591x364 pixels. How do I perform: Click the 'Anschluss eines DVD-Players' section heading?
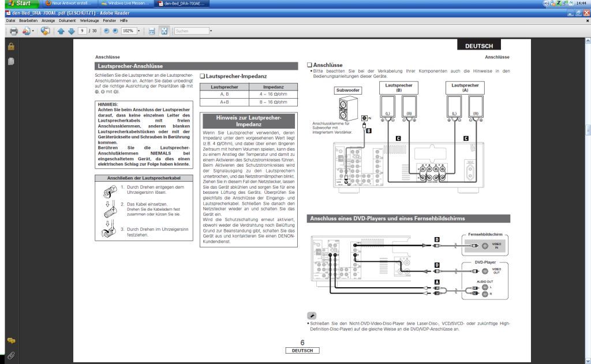click(408, 219)
